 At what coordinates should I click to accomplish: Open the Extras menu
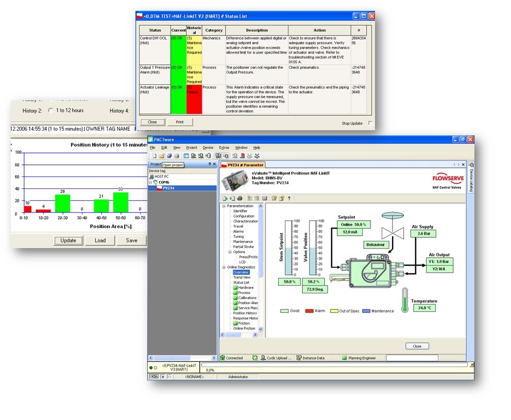224,148
